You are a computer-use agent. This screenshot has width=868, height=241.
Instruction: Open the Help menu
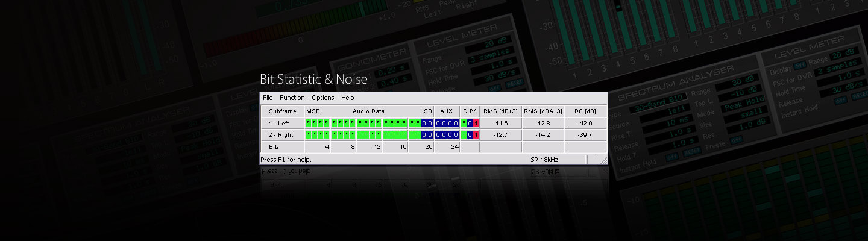point(348,98)
